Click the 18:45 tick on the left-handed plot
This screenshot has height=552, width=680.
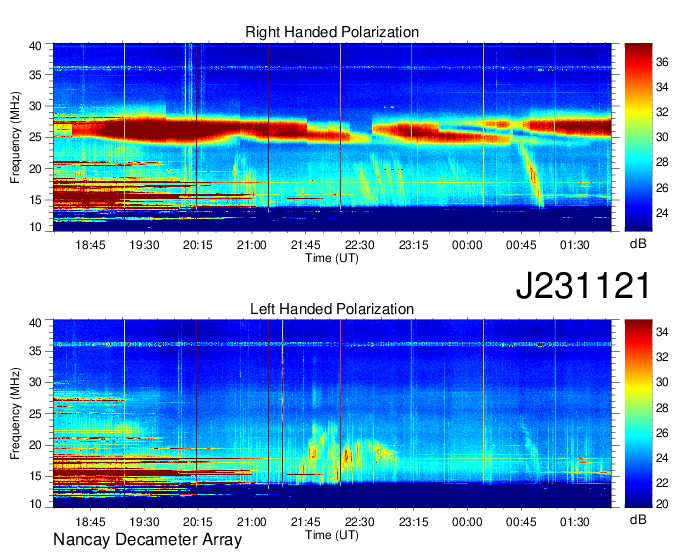[x=90, y=522]
